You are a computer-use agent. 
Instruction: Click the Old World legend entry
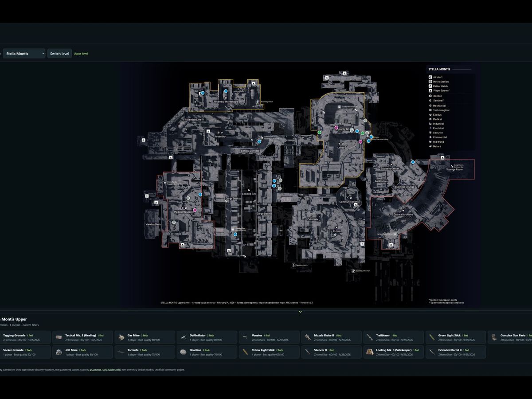point(436,142)
